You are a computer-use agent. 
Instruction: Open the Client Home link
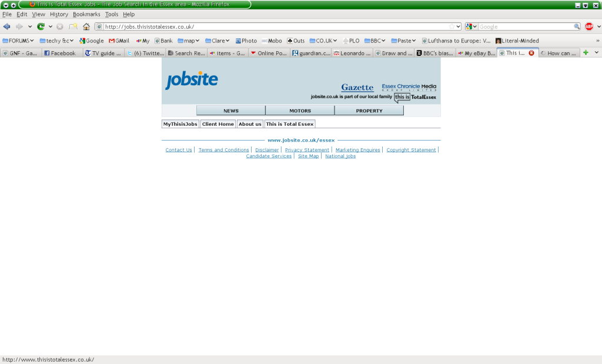(218, 124)
